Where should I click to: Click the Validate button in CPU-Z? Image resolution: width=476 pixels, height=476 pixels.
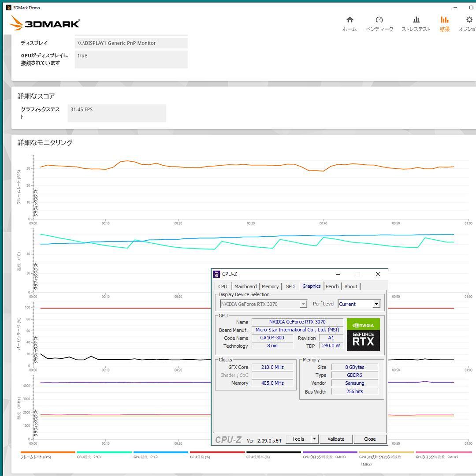click(336, 439)
